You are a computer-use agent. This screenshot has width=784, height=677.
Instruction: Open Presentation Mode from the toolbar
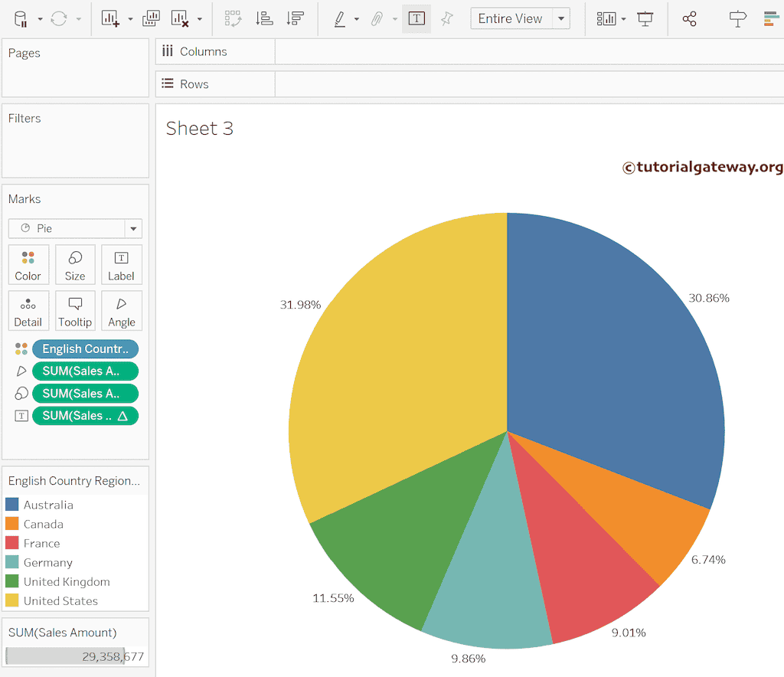[x=645, y=18]
